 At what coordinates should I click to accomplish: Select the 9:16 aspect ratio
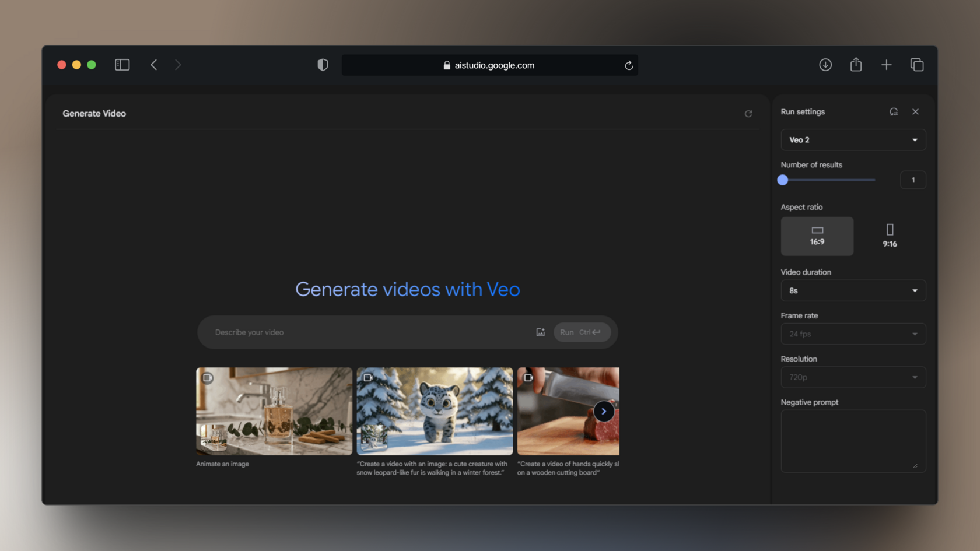pyautogui.click(x=890, y=236)
